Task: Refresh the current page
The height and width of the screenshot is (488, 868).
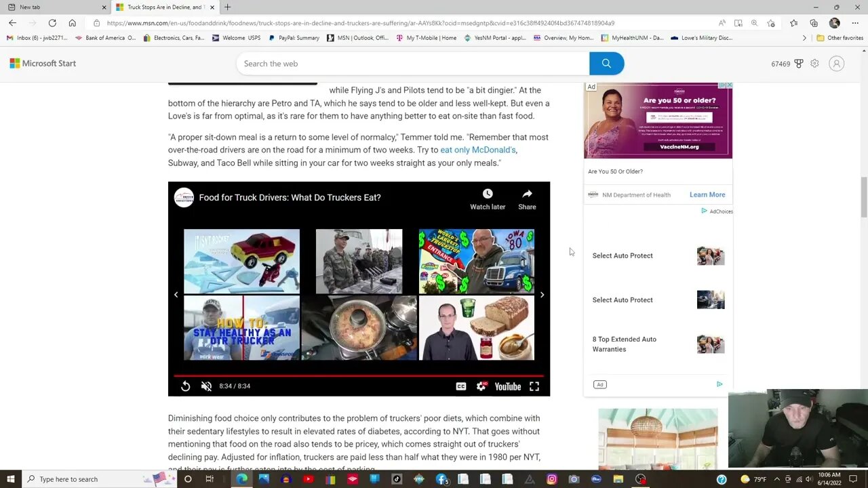Action: tap(52, 23)
